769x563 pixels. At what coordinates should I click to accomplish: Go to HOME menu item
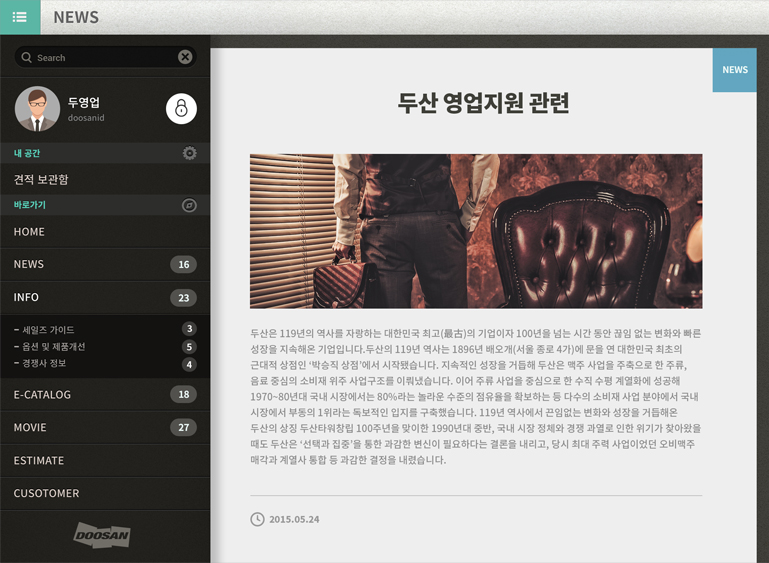(x=105, y=232)
